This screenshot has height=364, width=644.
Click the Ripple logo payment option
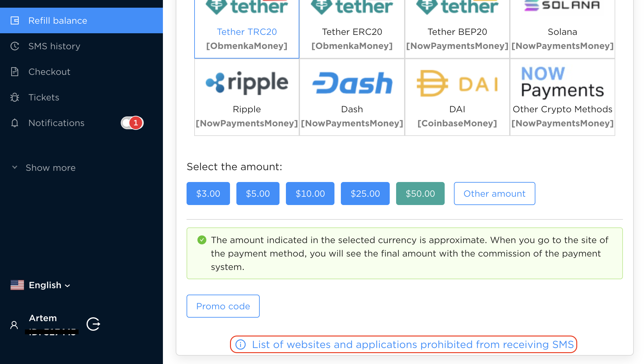click(247, 83)
